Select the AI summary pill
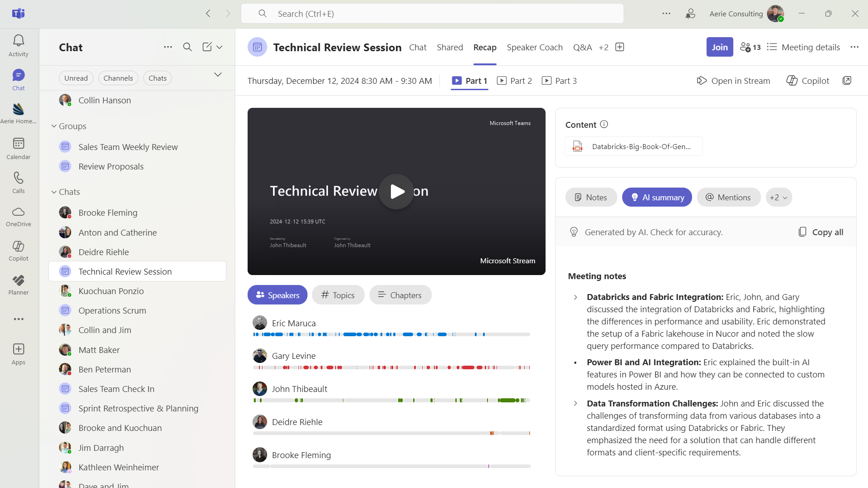The height and width of the screenshot is (488, 868). 657,197
